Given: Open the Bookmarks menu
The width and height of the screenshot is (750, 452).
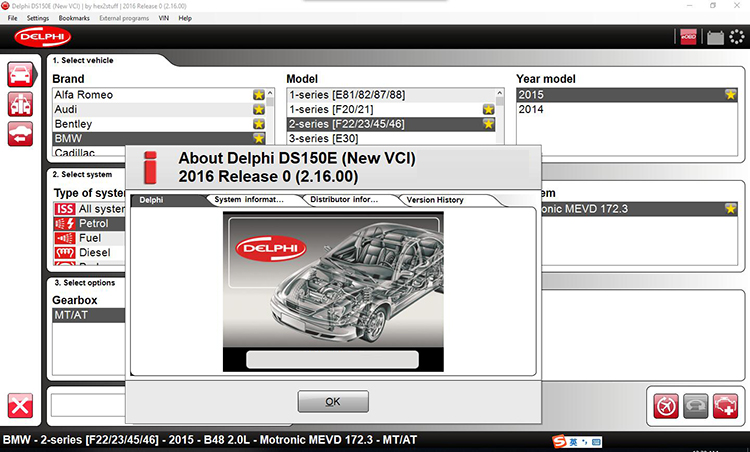Looking at the screenshot, I should [x=74, y=18].
